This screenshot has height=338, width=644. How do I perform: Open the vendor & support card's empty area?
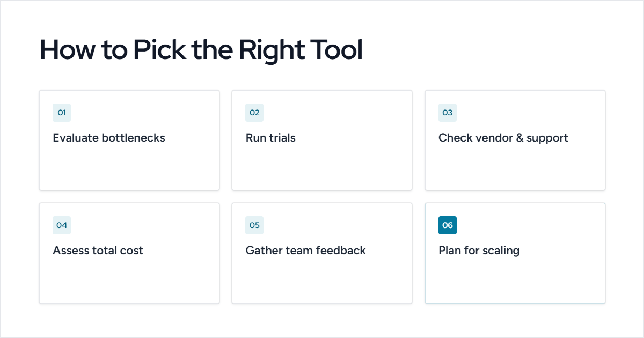point(515,167)
